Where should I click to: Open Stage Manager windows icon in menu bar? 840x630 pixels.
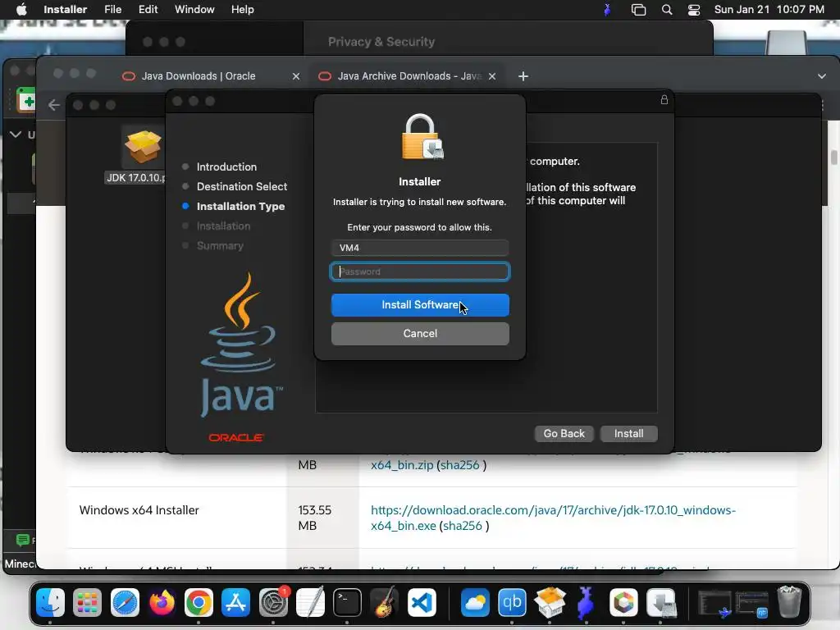(x=638, y=10)
